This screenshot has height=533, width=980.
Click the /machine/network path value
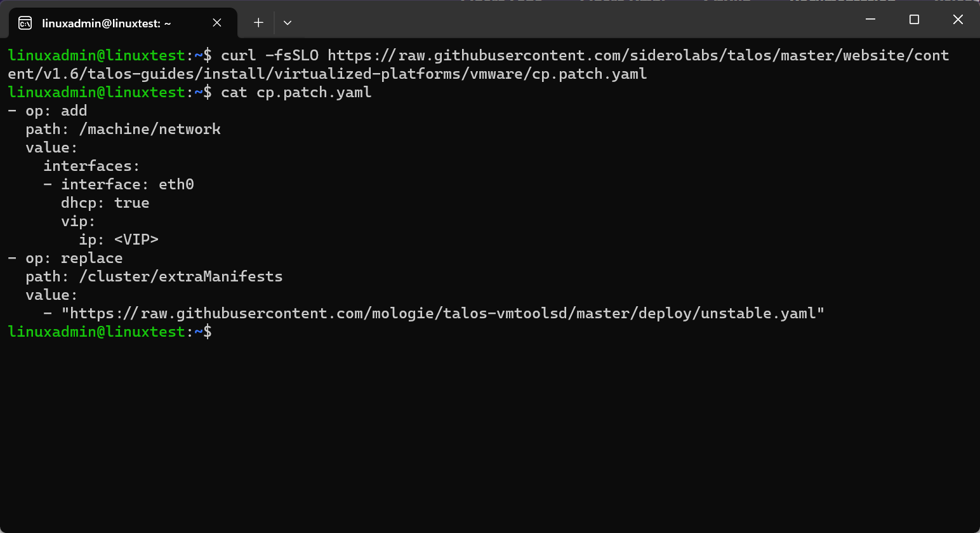[x=150, y=130]
